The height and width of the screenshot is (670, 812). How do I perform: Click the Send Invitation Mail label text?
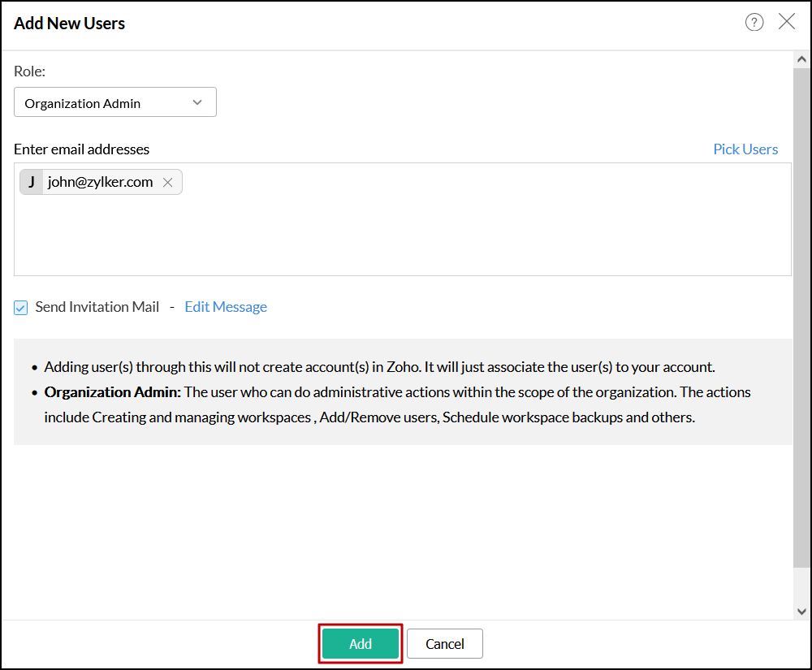pos(97,307)
